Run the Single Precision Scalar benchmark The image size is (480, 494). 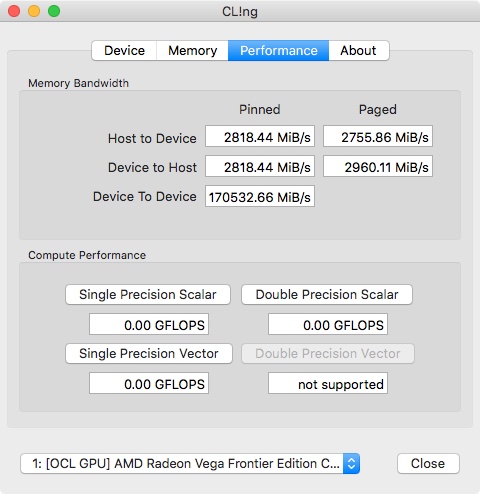(148, 294)
